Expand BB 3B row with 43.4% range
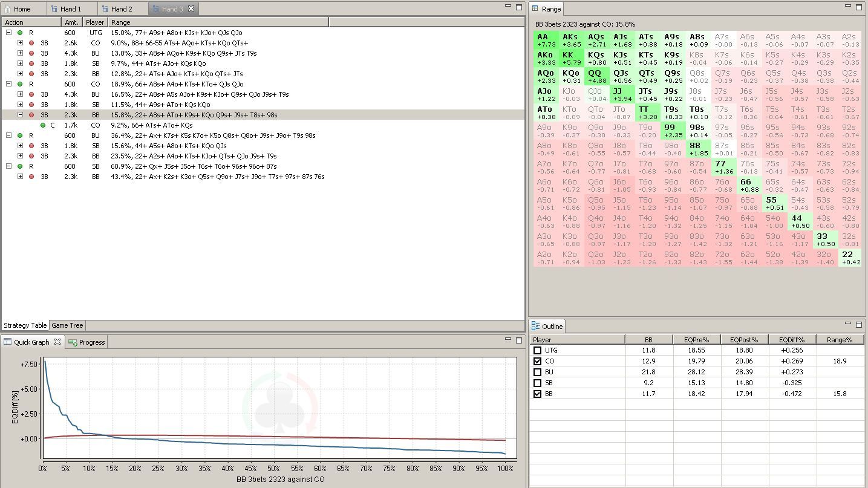Viewport: 868px width, 488px height. tap(20, 177)
